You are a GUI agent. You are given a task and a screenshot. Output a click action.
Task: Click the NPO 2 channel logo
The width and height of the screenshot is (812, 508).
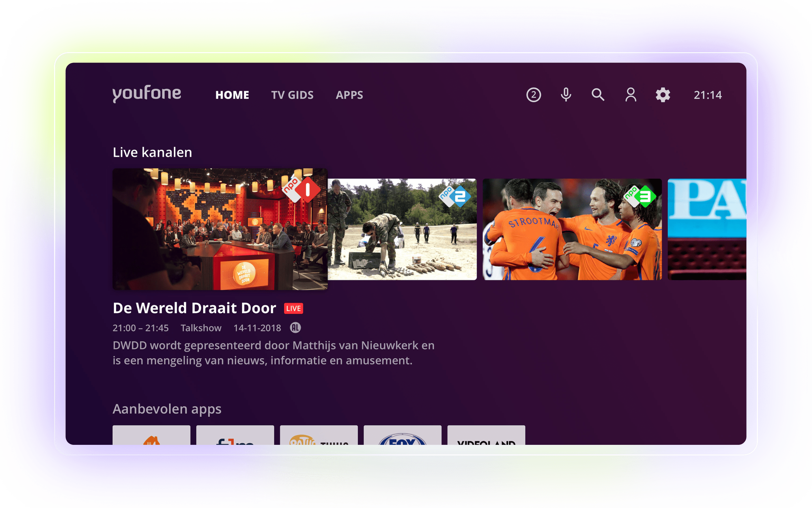coord(455,196)
